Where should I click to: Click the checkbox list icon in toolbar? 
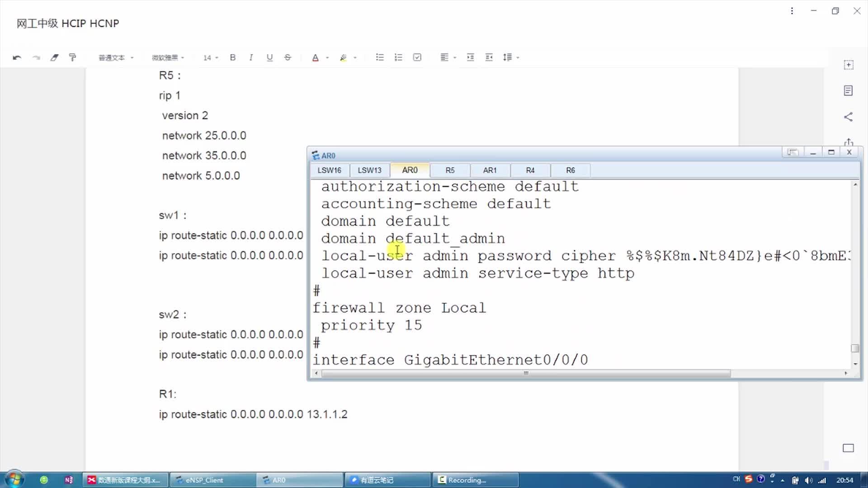pyautogui.click(x=417, y=57)
